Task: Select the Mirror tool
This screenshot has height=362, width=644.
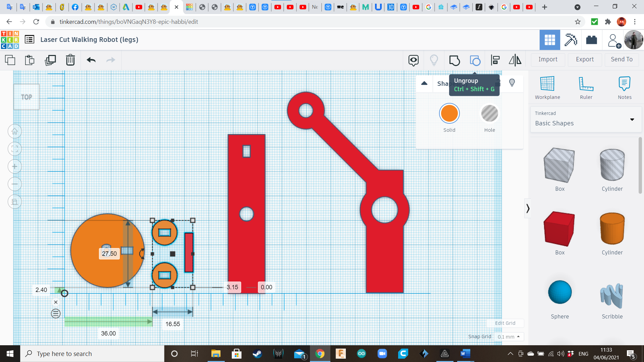Action: click(x=515, y=60)
